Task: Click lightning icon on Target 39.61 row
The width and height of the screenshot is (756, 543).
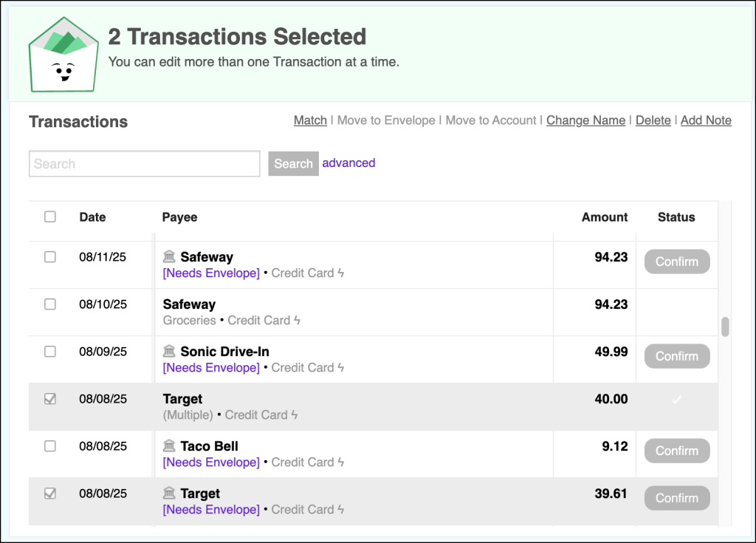Action: (x=341, y=509)
